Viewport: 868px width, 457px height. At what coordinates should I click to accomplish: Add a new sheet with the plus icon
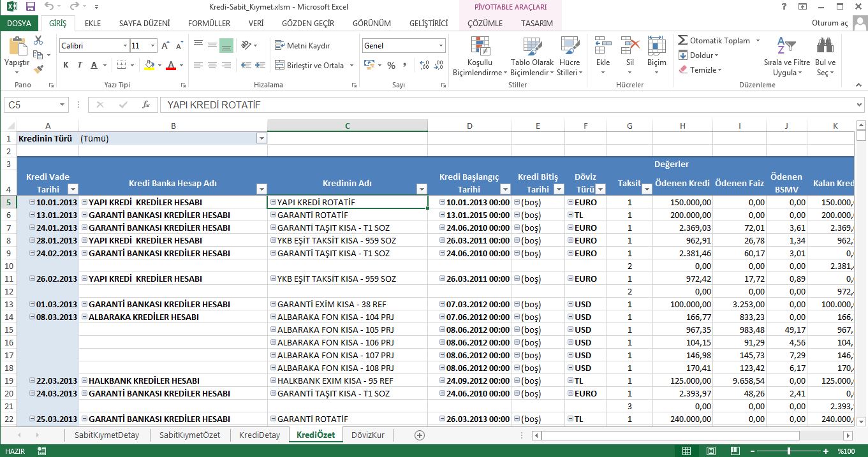coord(419,435)
